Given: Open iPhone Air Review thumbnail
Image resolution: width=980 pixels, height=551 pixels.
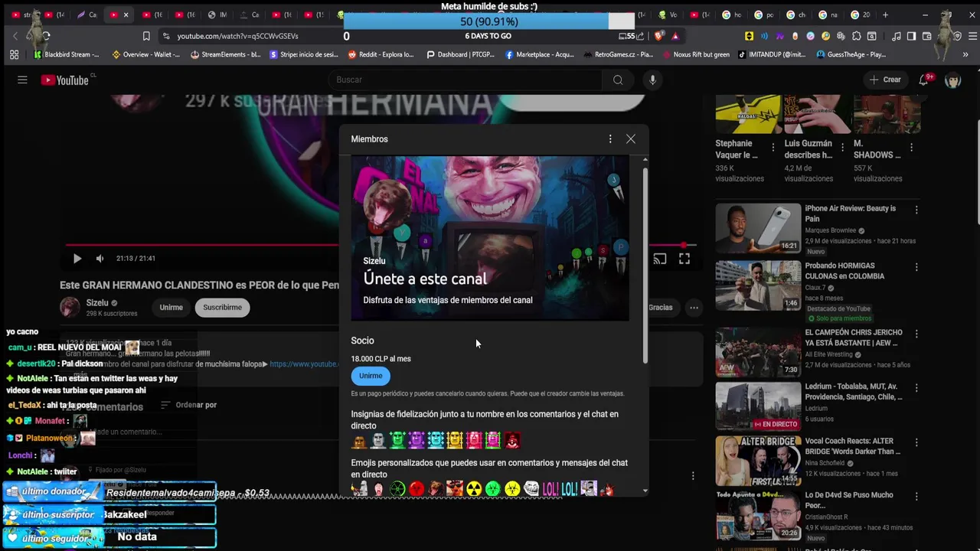Looking at the screenshot, I should 758,227.
